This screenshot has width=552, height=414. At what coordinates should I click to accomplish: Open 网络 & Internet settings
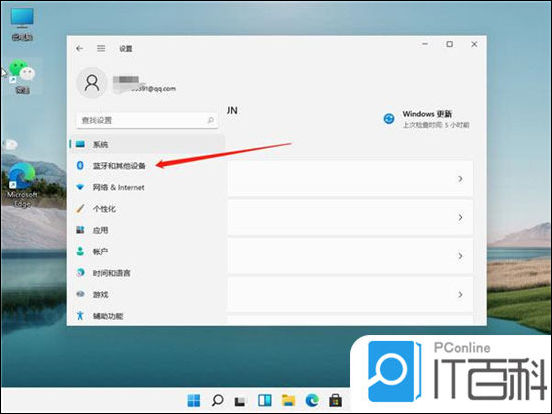coord(147,187)
